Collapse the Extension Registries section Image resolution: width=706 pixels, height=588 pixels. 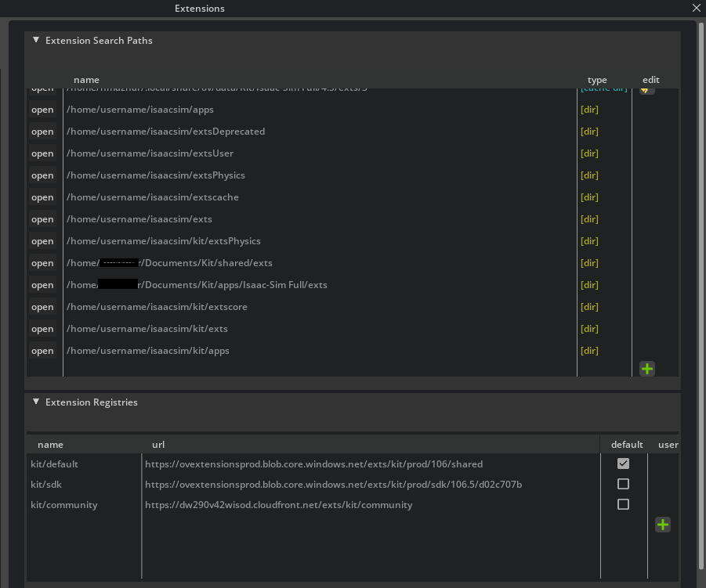[35, 402]
